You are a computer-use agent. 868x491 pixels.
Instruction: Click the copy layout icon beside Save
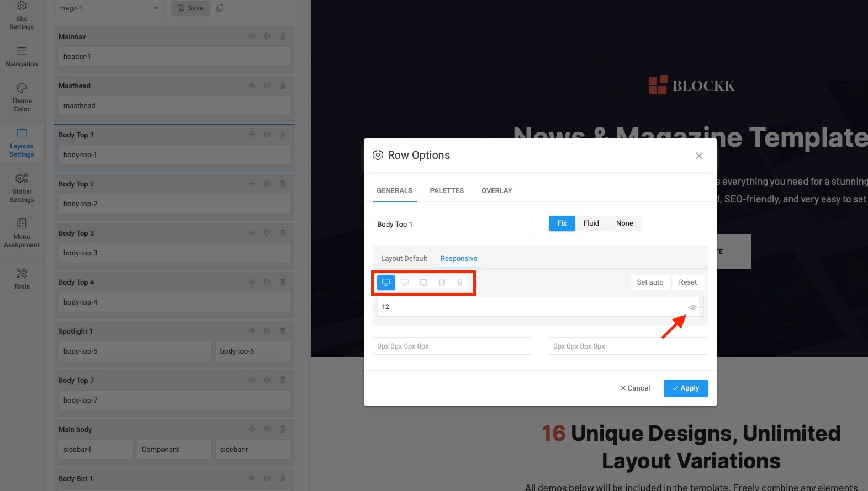click(x=220, y=8)
